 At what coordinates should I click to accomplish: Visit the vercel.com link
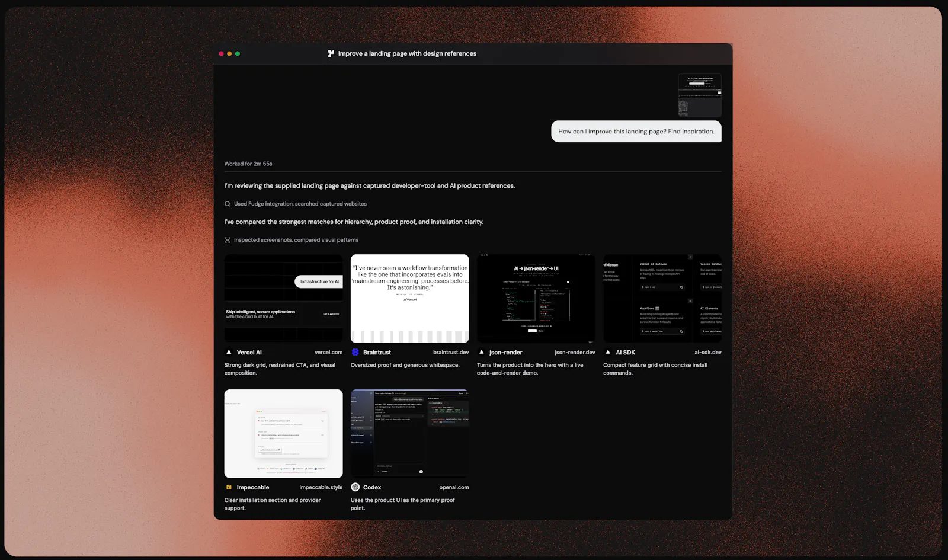point(328,352)
